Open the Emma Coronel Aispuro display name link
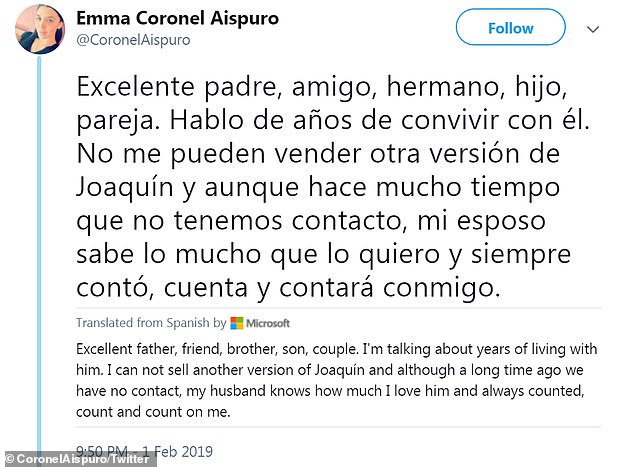This screenshot has width=634, height=467. point(182,18)
